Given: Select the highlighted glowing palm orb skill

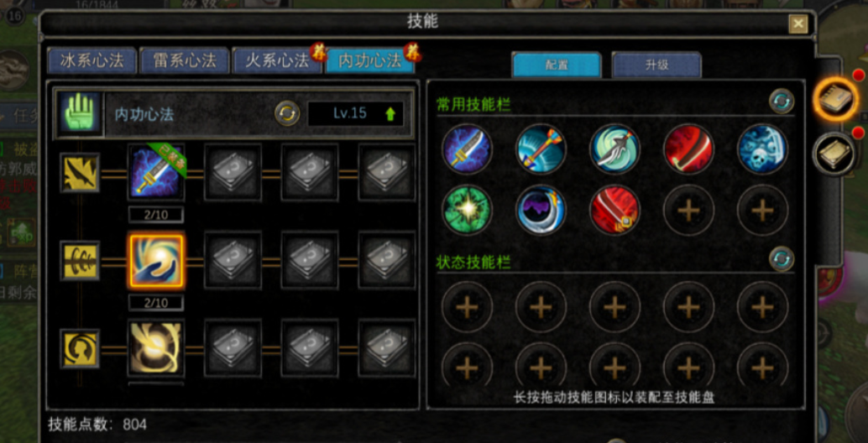Looking at the screenshot, I should [x=156, y=260].
